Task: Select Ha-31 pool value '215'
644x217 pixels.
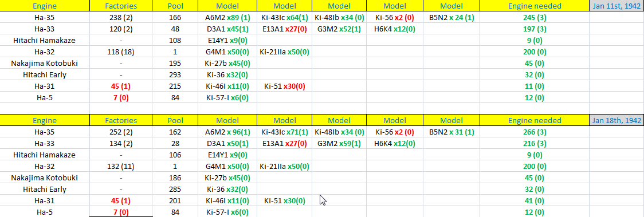Action: pos(175,86)
